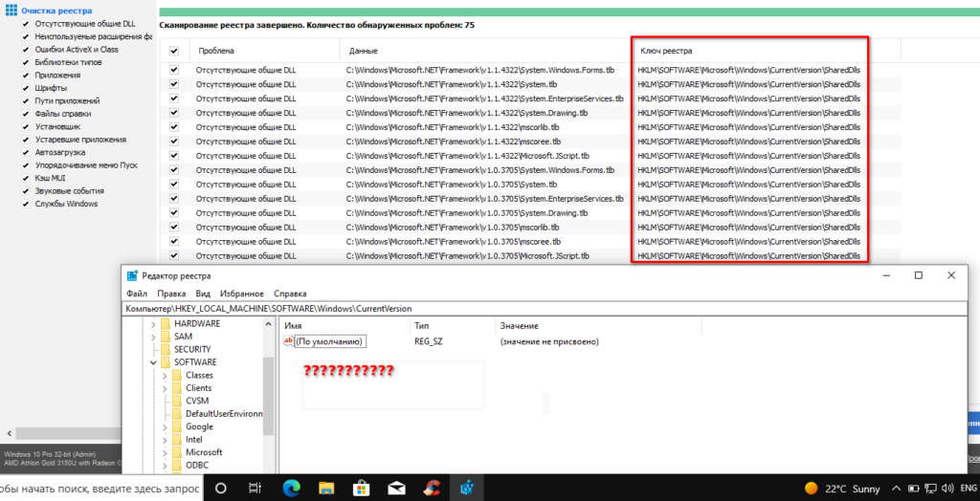980x501 pixels.
Task: Open the Правка menu in Registry Editor
Action: (x=171, y=294)
